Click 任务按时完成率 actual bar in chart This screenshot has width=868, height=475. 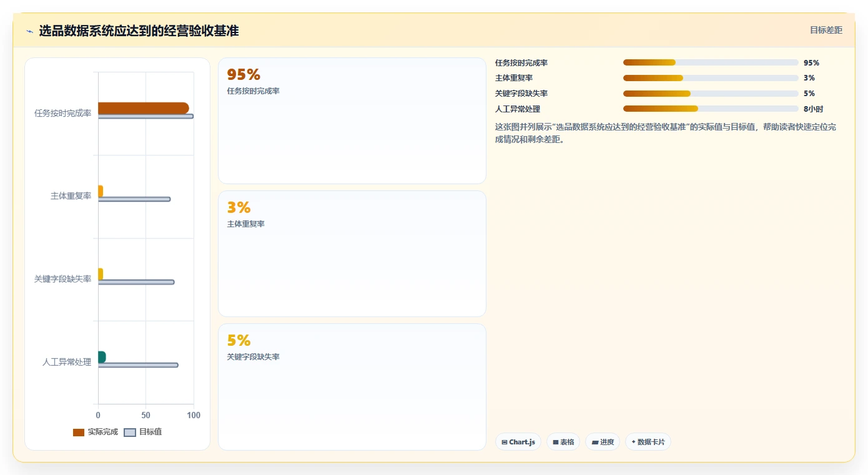coord(144,108)
